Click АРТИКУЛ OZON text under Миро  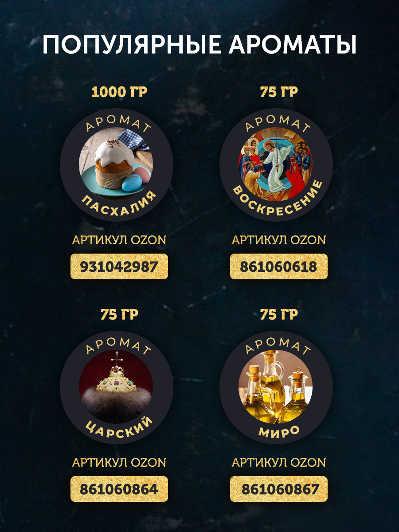pyautogui.click(x=279, y=462)
